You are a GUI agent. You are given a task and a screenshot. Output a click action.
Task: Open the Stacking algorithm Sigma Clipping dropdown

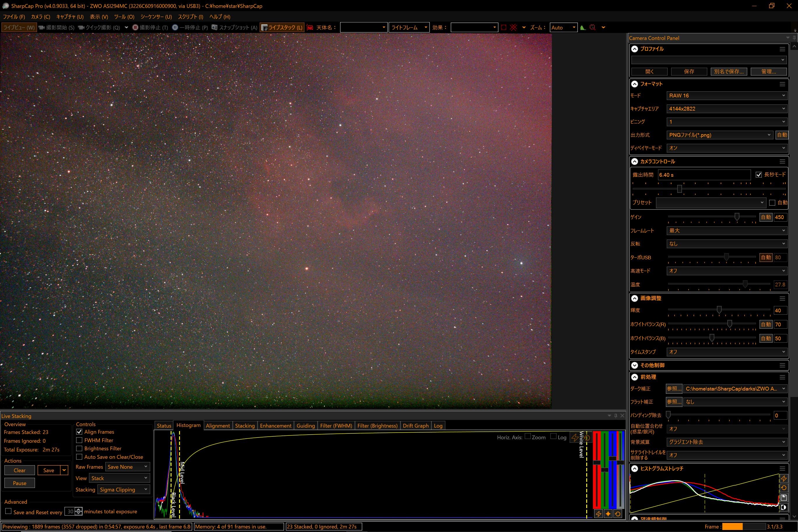(124, 489)
